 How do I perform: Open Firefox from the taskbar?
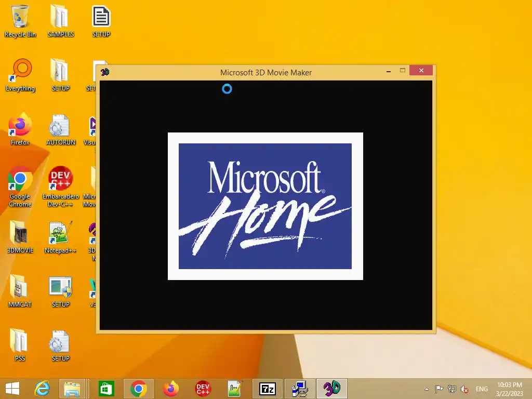170,389
